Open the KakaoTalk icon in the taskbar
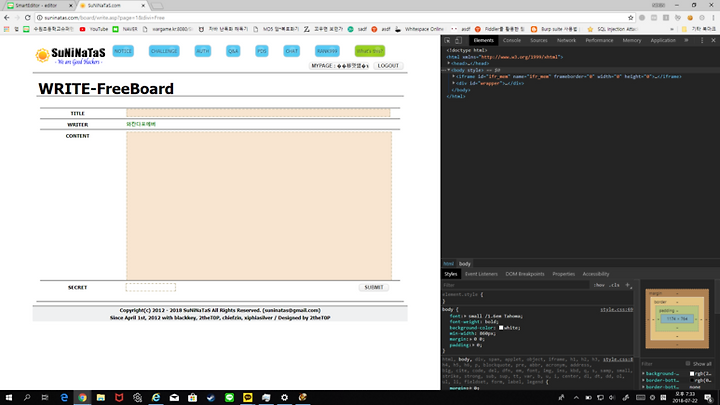 (248, 398)
